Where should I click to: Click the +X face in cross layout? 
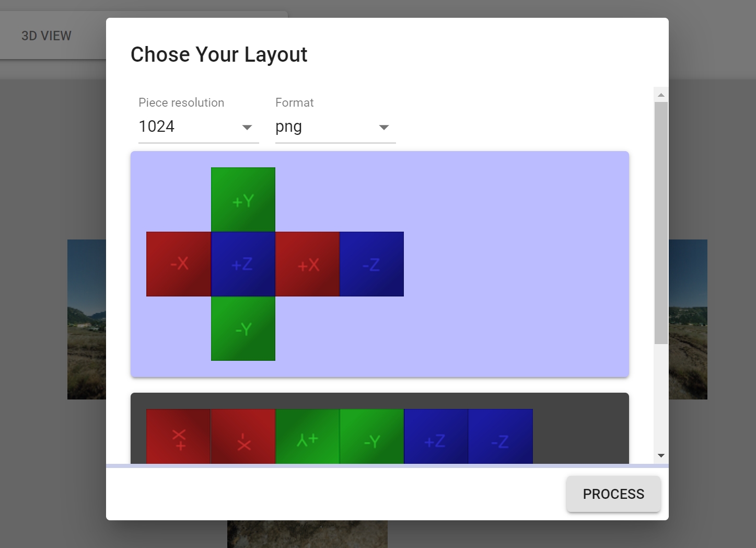pos(307,264)
